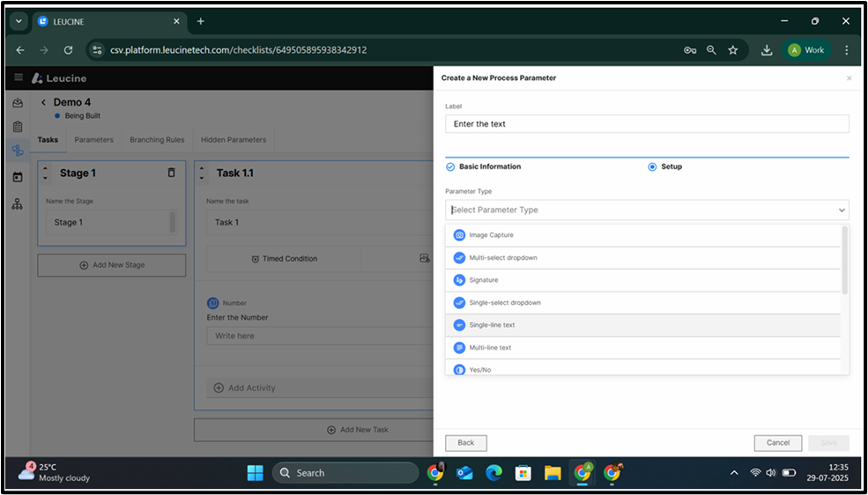Open the hierarchy icon in left sidebar
868x495 pixels.
pyautogui.click(x=18, y=203)
